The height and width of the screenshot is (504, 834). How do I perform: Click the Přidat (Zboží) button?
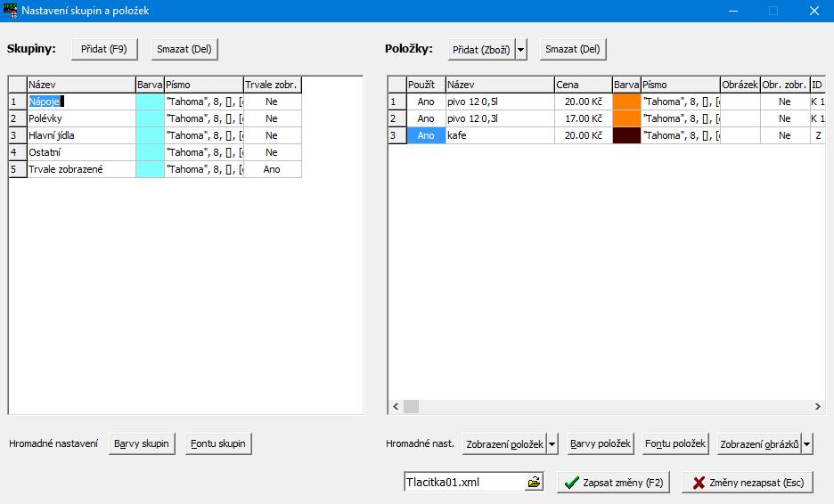point(481,50)
